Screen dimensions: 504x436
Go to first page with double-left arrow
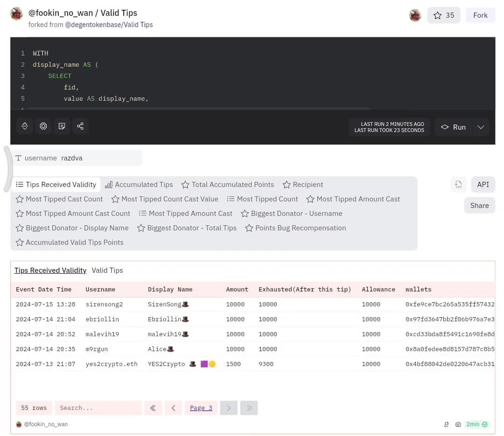coord(154,408)
